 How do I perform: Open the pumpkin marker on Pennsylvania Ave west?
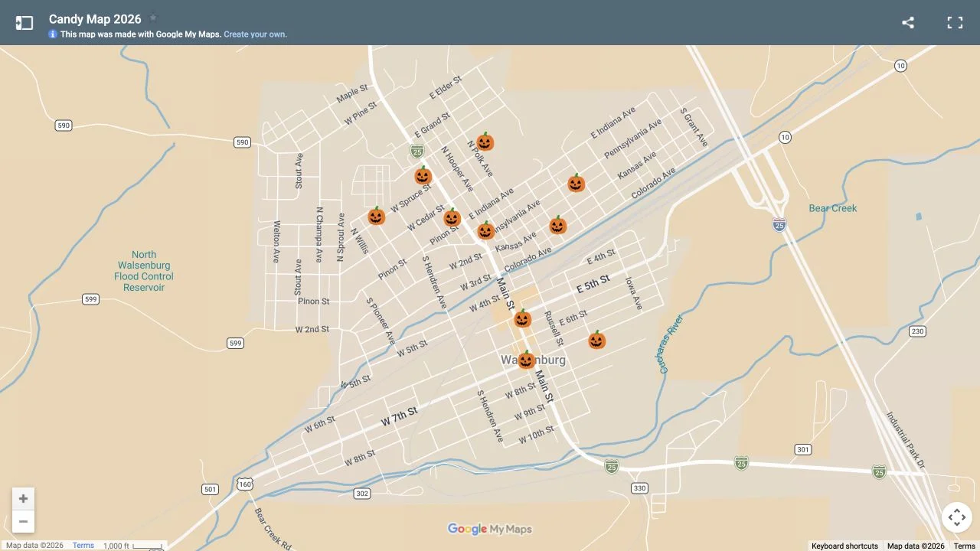point(485,230)
